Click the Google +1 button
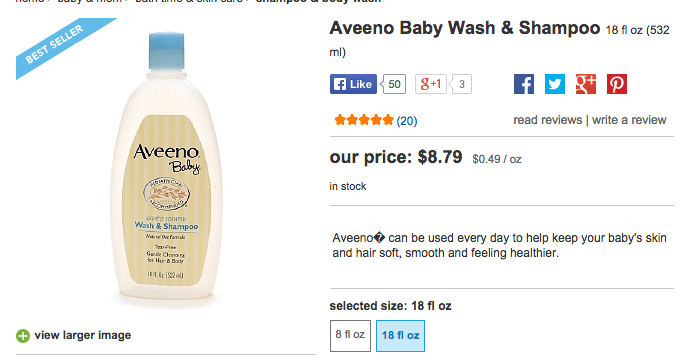Viewport: 682px width, 361px height. pos(431,84)
